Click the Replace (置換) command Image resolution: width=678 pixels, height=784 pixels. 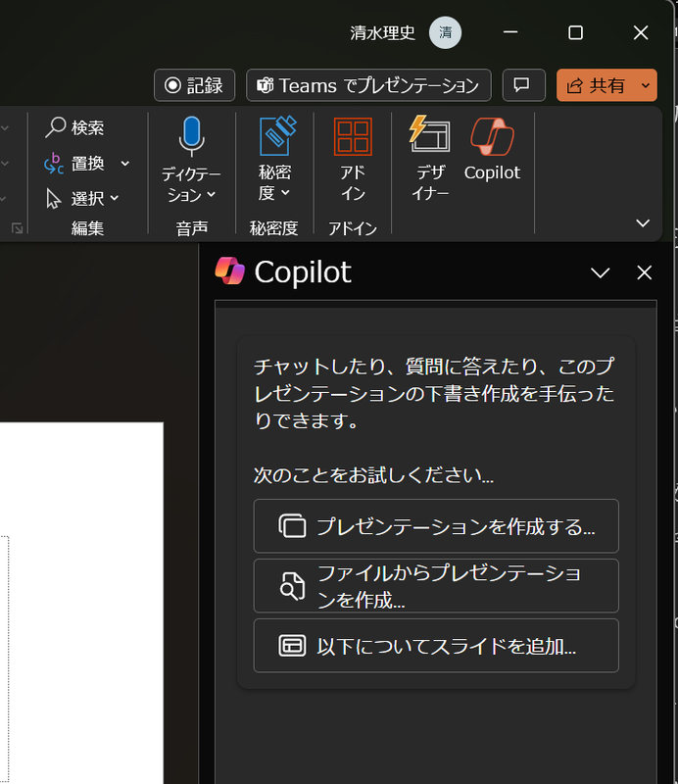(75, 163)
